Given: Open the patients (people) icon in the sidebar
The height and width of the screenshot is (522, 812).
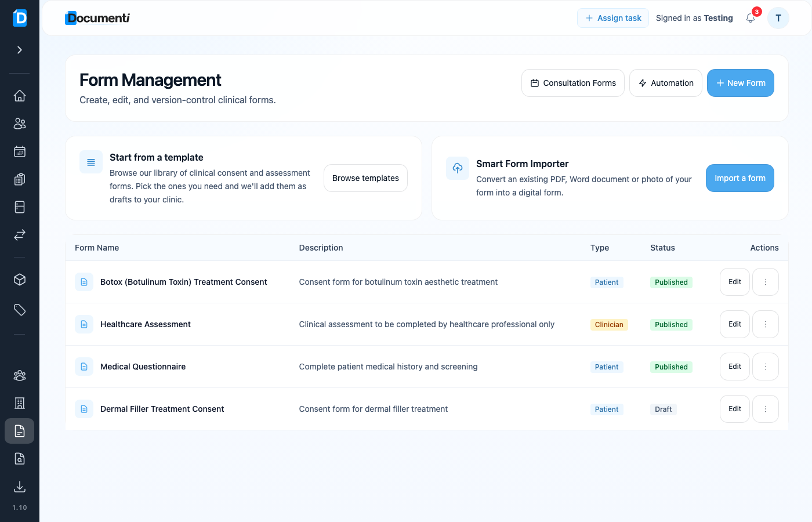Looking at the screenshot, I should click(20, 124).
